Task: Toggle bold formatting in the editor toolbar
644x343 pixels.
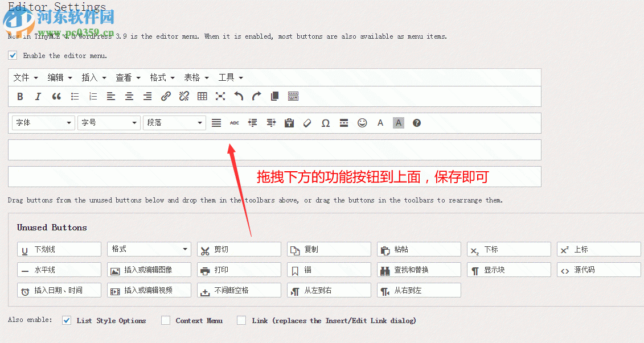Action: tap(20, 96)
